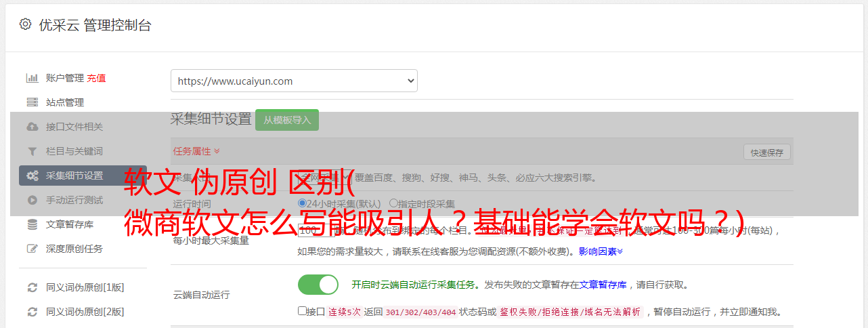The image size is (868, 328).
Task: Click the 鉴权失败/拒绝连接/域名无法解析 text
Action: (x=570, y=312)
